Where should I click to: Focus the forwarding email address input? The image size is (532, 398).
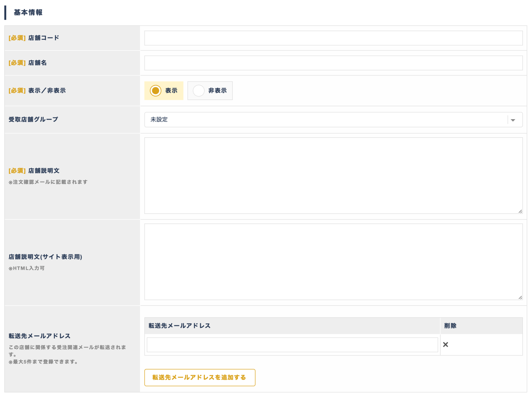click(x=292, y=345)
